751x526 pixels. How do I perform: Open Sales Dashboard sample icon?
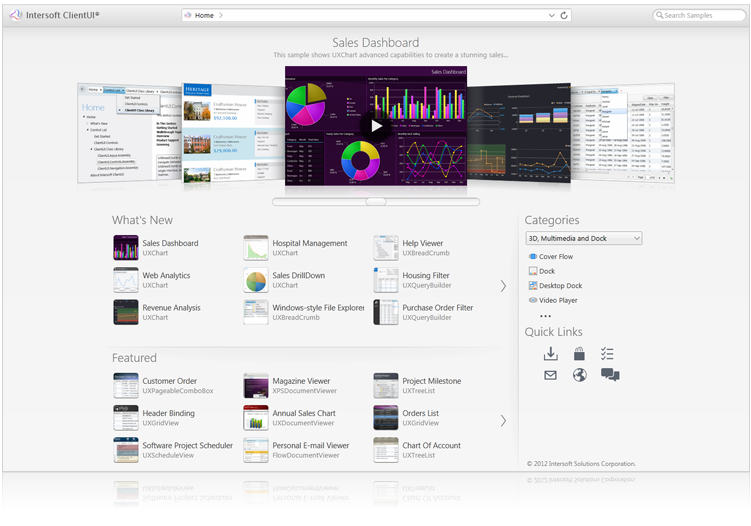point(126,248)
